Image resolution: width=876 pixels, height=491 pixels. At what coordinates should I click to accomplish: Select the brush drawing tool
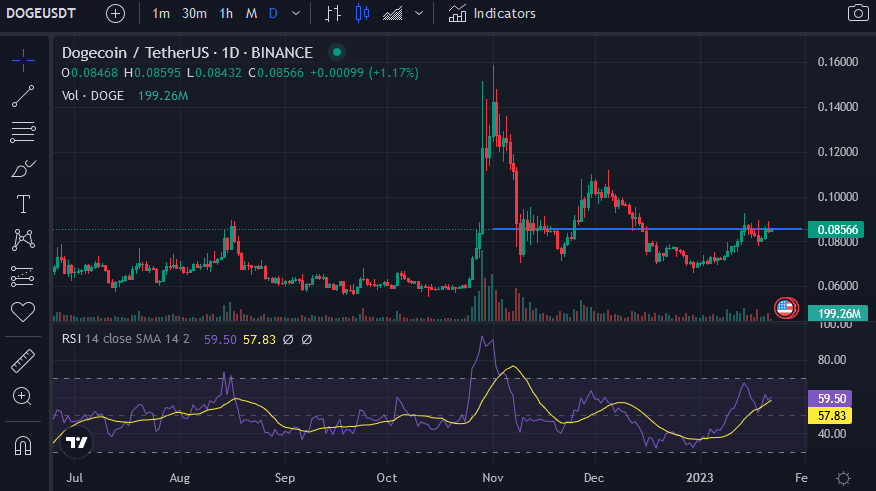(x=23, y=168)
